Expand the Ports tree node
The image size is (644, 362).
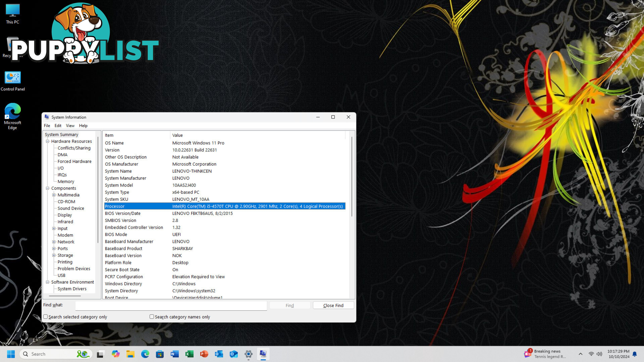click(x=54, y=248)
